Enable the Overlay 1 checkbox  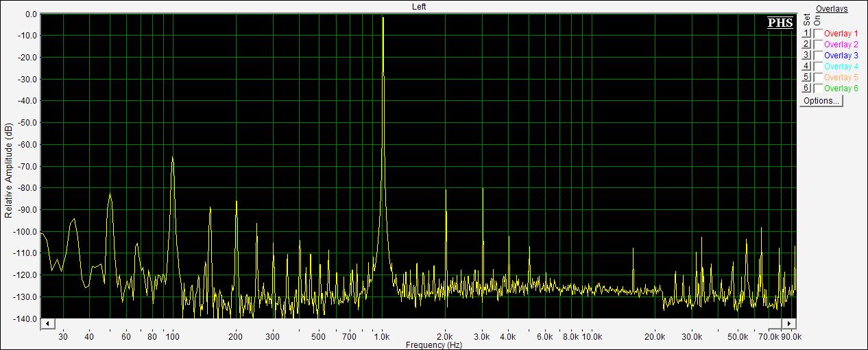818,34
